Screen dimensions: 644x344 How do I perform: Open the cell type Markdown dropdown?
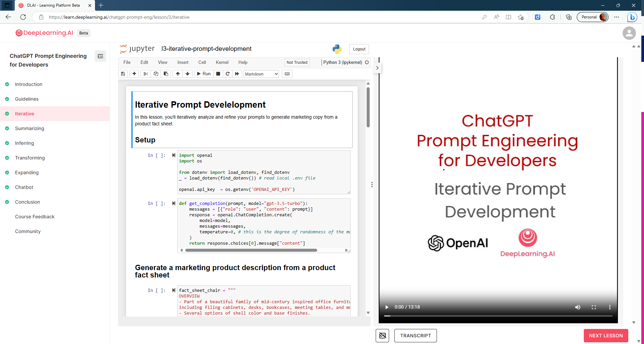261,74
